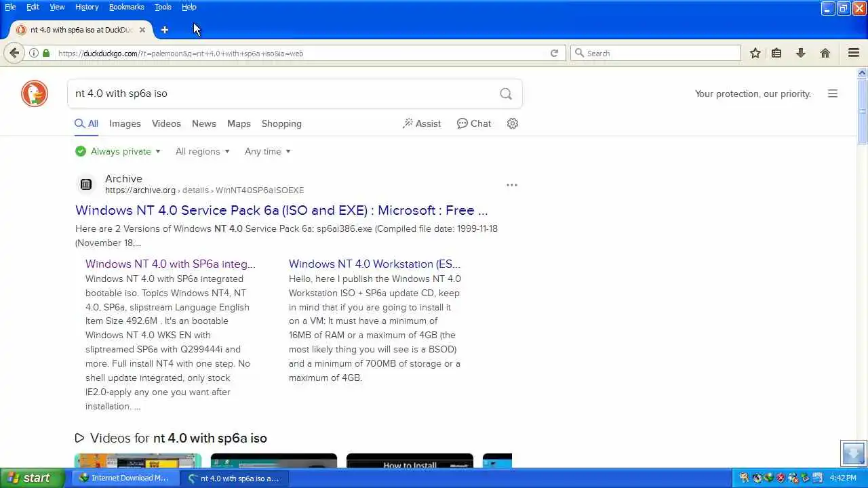The height and width of the screenshot is (488, 868).
Task: Click Your protection, our priority text
Action: click(x=753, y=94)
